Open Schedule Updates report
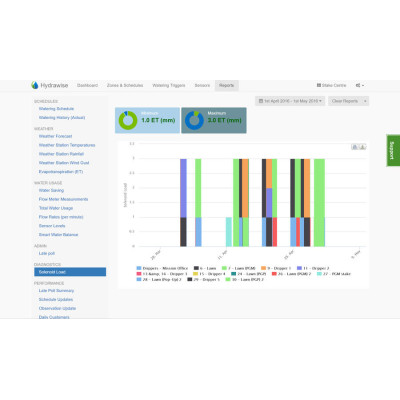 tap(56, 300)
